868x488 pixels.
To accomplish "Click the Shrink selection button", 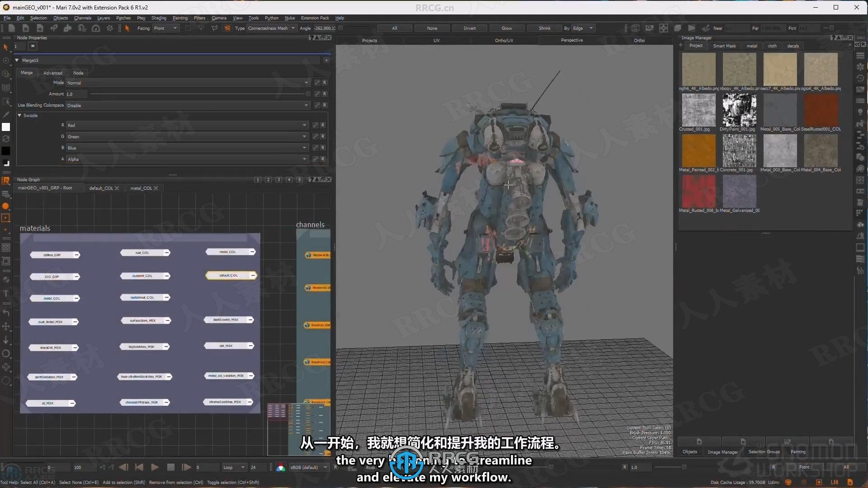I will click(544, 28).
